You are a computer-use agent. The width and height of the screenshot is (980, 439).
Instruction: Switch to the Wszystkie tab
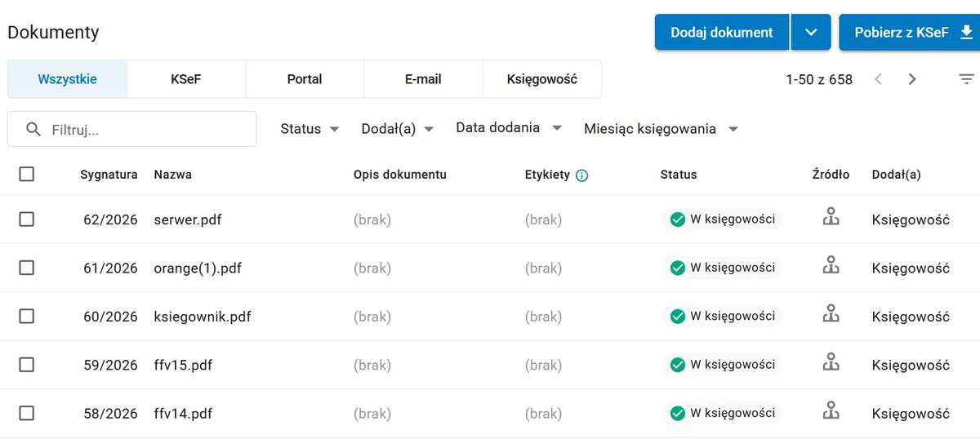(67, 79)
